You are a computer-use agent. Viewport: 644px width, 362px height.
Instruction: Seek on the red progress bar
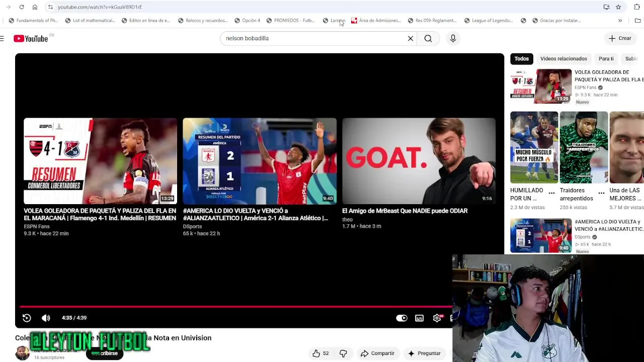(x=235, y=306)
